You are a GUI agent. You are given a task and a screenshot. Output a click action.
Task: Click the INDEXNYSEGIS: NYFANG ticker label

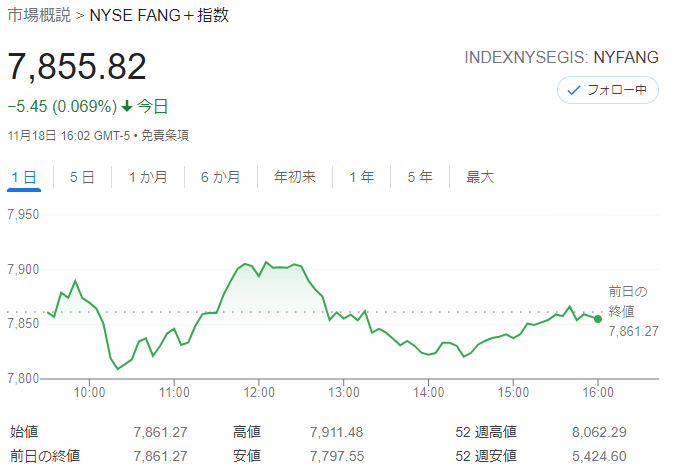coord(561,58)
